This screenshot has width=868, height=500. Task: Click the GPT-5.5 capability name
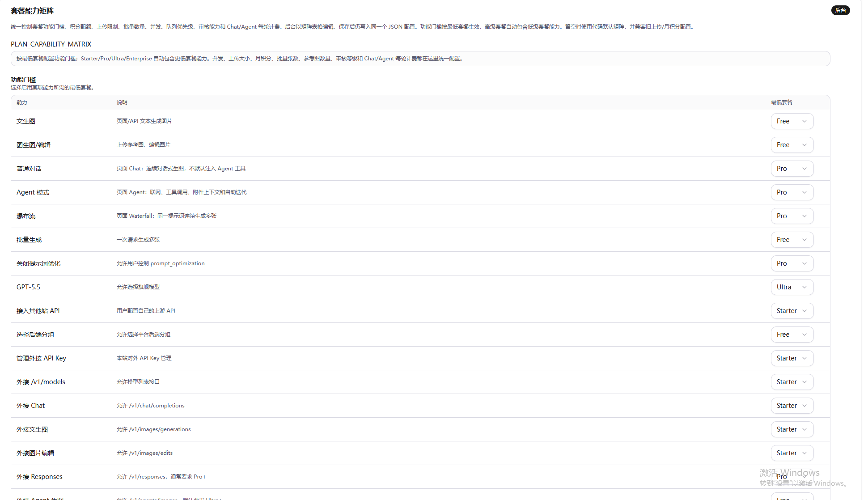click(28, 287)
